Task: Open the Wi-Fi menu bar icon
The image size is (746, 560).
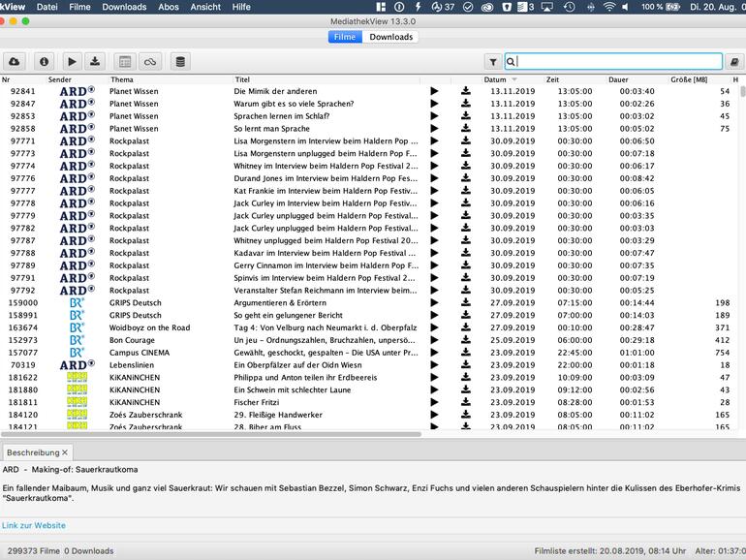Action: (609, 7)
